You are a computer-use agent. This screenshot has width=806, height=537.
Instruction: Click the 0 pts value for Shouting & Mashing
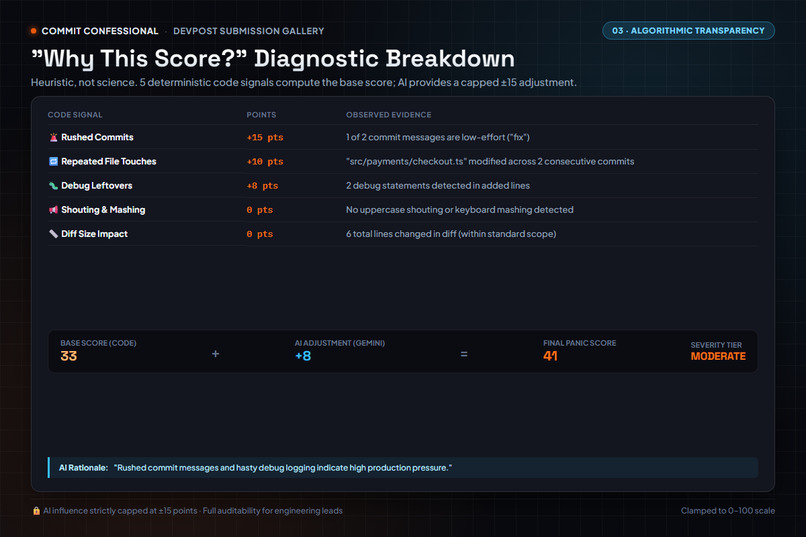(260, 210)
